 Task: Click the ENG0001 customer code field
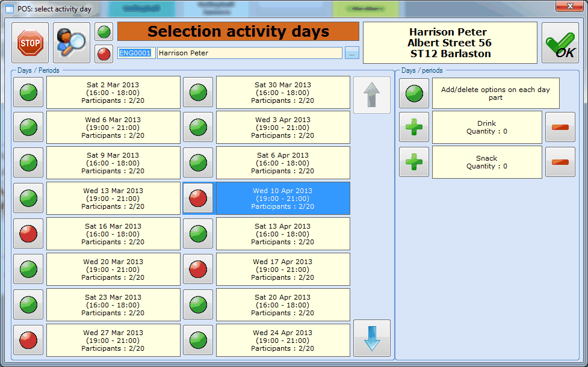[x=137, y=54]
